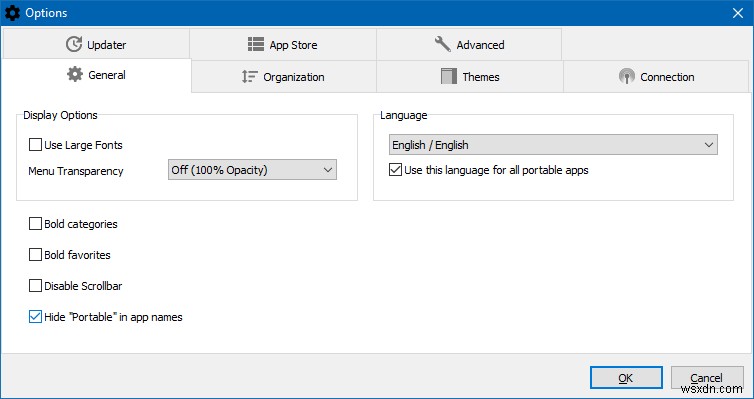Open the Themes tab
The height and width of the screenshot is (399, 754).
[x=470, y=76]
